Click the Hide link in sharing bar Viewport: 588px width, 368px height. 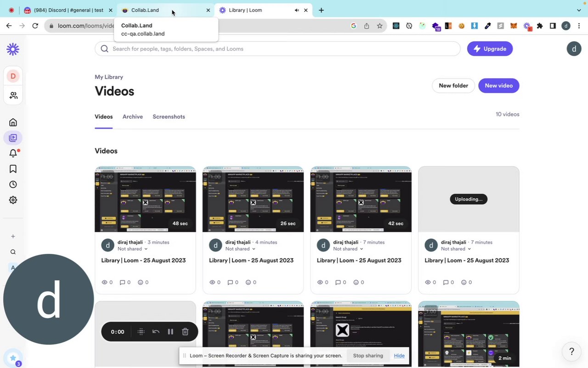[399, 356]
